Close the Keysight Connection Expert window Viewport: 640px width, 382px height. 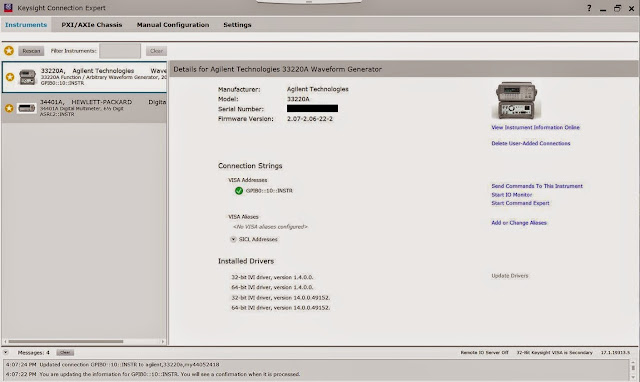(x=631, y=8)
